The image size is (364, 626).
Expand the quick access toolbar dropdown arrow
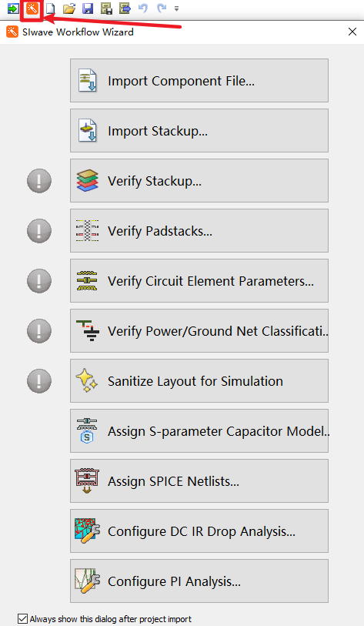coord(176,8)
